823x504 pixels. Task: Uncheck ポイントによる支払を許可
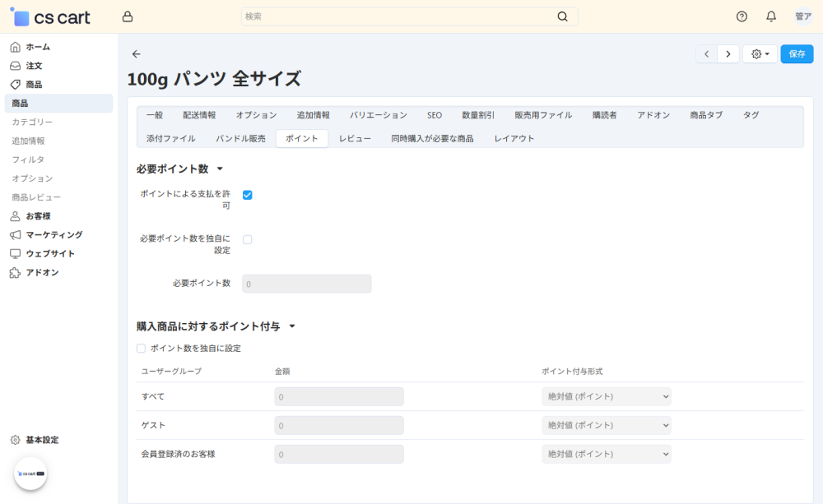pyautogui.click(x=247, y=195)
